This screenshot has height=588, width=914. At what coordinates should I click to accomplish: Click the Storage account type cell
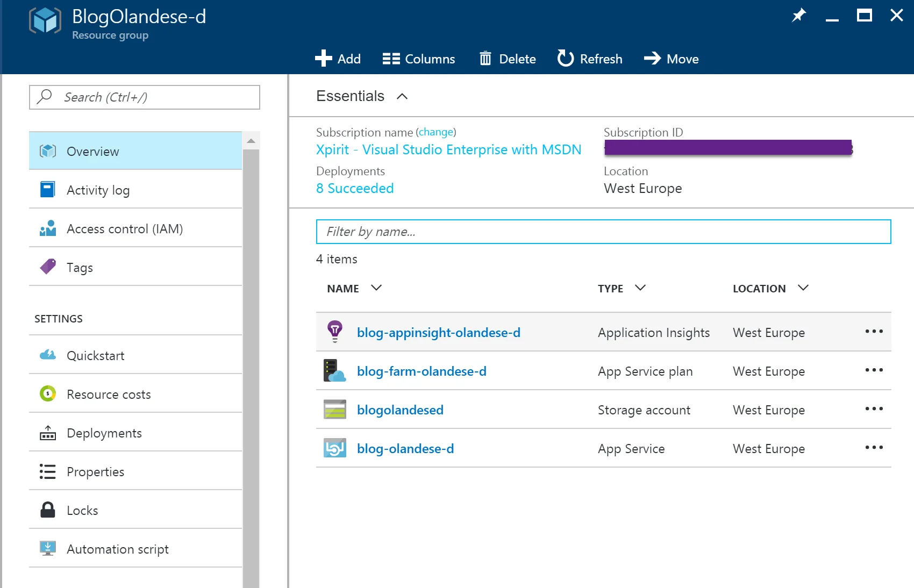(x=644, y=410)
